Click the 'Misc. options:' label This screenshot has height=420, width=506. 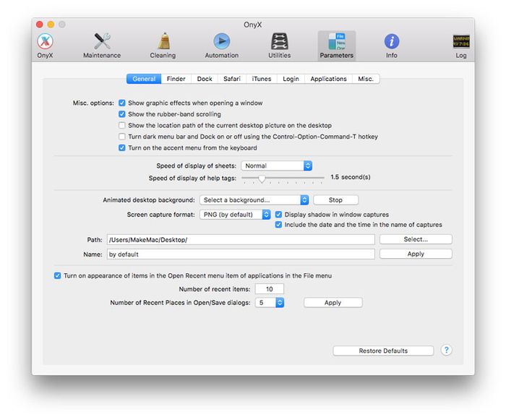pos(93,103)
